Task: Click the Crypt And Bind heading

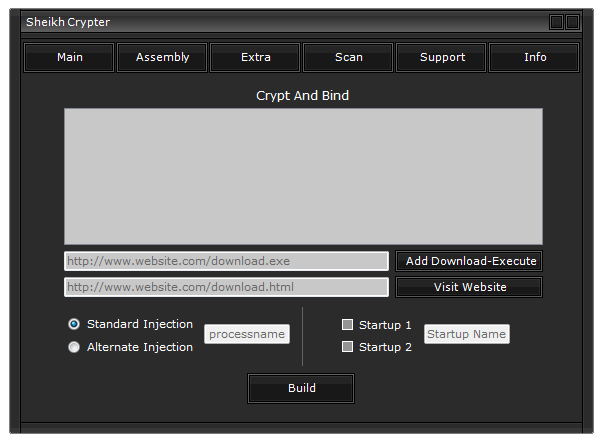Action: (x=302, y=96)
